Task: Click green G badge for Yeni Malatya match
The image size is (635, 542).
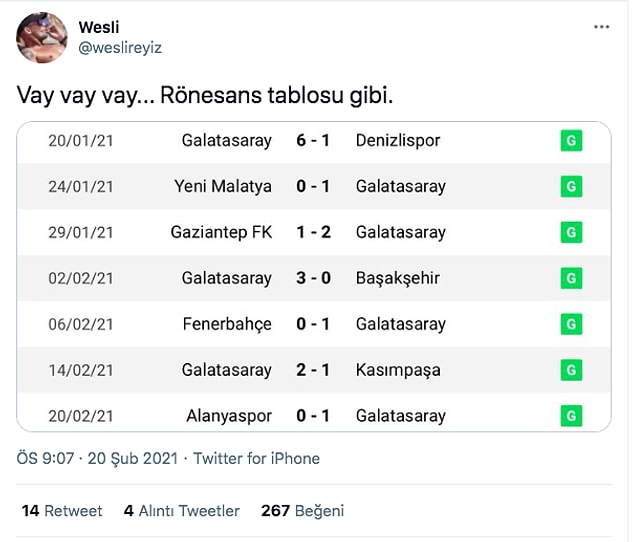Action: click(x=571, y=186)
